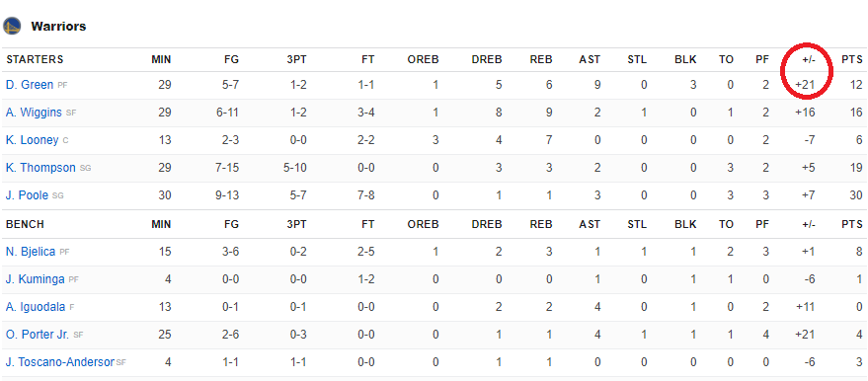This screenshot has width=868, height=381.
Task: View J. Kuminga player page
Action: coord(36,279)
